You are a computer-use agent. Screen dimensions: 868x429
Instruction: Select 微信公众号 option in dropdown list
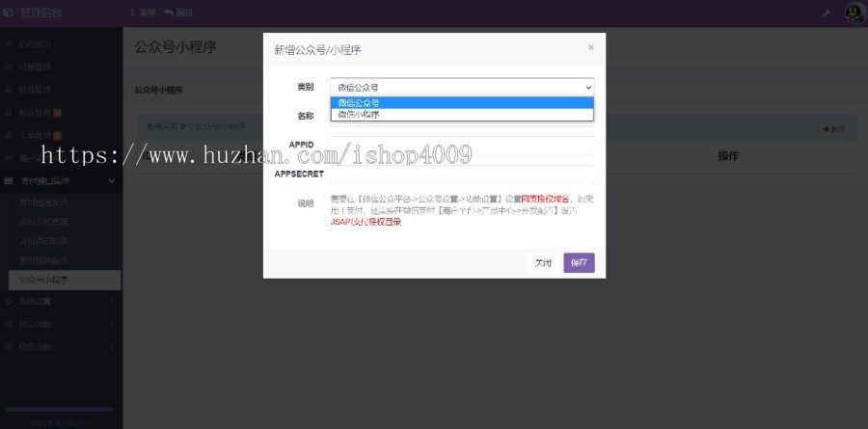[x=462, y=102]
